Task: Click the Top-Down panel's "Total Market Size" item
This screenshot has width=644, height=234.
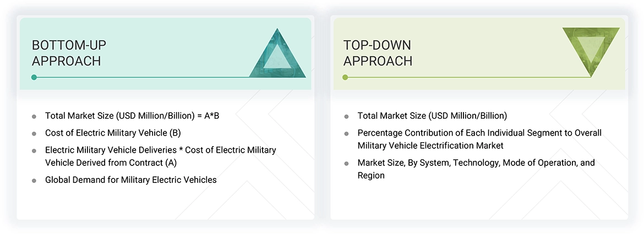Action: click(432, 116)
